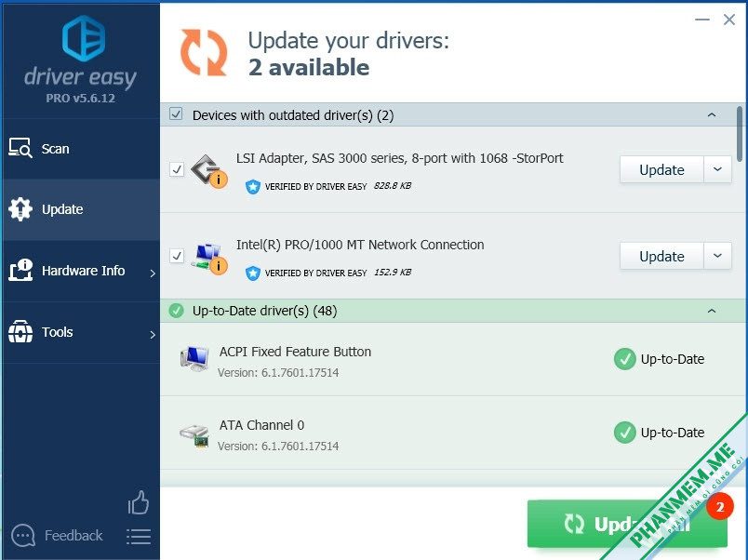Update the Intel PRO/1000 MT driver
The width and height of the screenshot is (748, 560).
pyautogui.click(x=661, y=256)
